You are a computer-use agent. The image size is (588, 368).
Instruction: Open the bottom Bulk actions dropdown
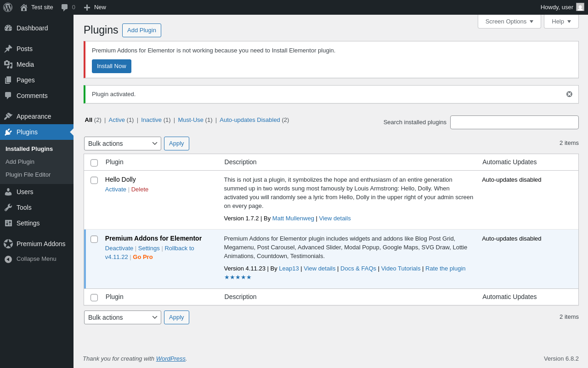(123, 317)
